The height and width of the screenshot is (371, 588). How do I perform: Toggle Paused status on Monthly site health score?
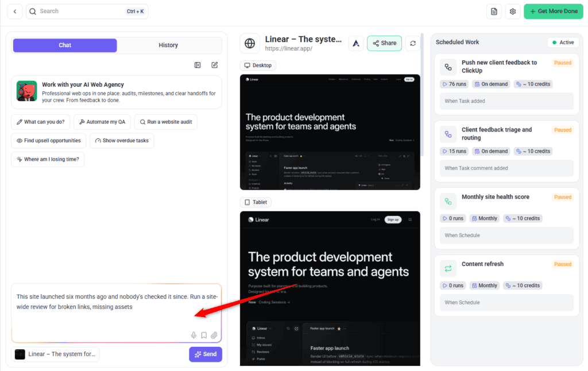563,197
